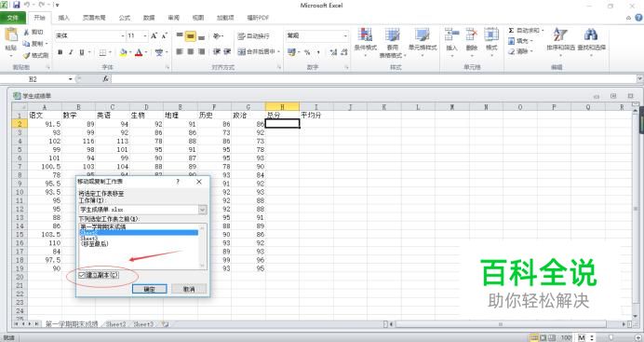644x342 pixels.
Task: Toggle Italic formatting
Action: 71,52
